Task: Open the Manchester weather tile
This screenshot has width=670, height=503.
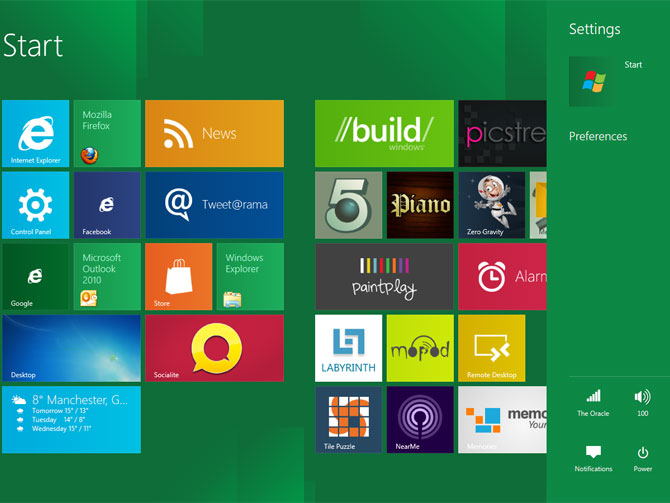Action: (x=71, y=420)
